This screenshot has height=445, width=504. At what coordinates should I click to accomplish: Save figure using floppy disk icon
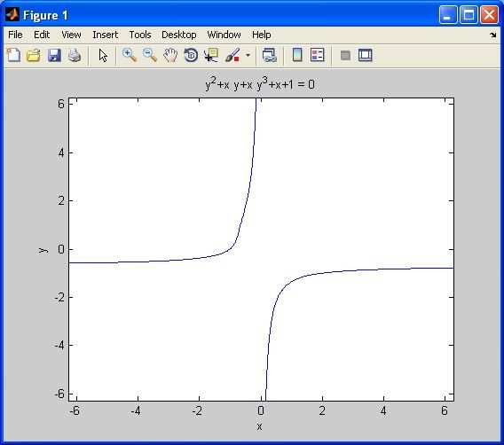(54, 55)
